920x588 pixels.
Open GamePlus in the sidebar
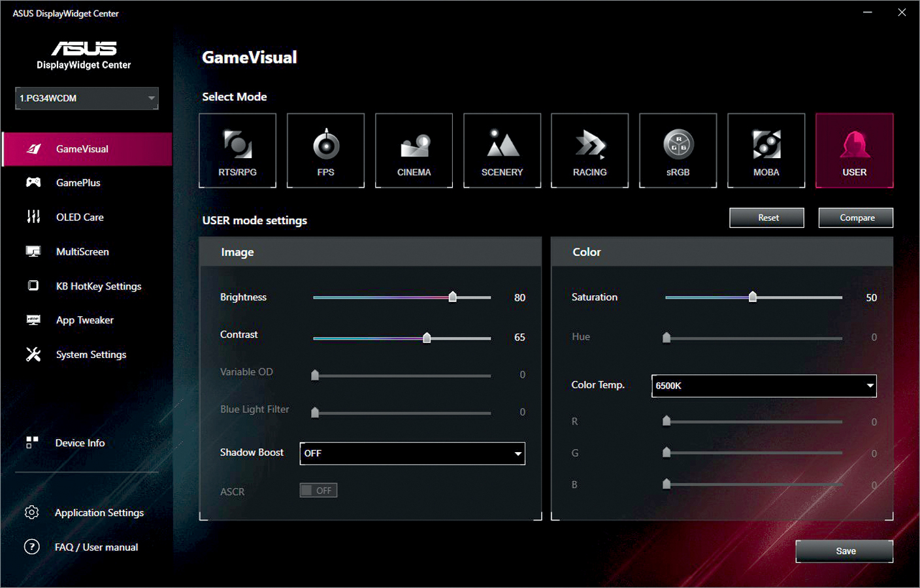click(x=78, y=183)
